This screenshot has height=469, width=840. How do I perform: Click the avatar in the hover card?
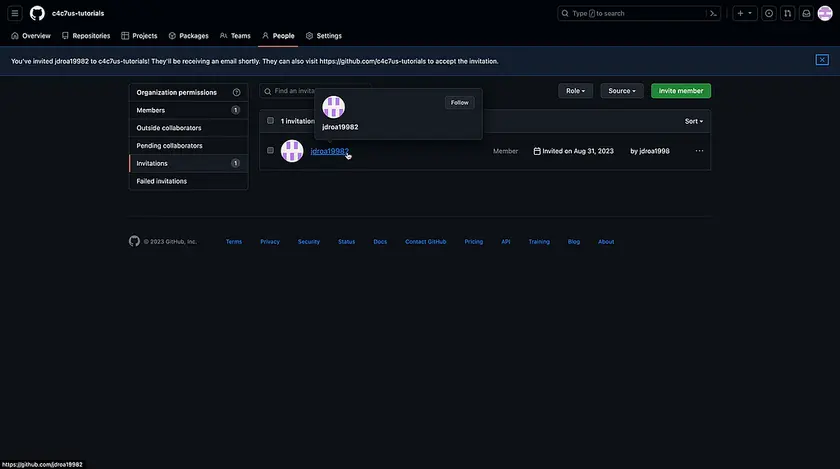point(333,107)
